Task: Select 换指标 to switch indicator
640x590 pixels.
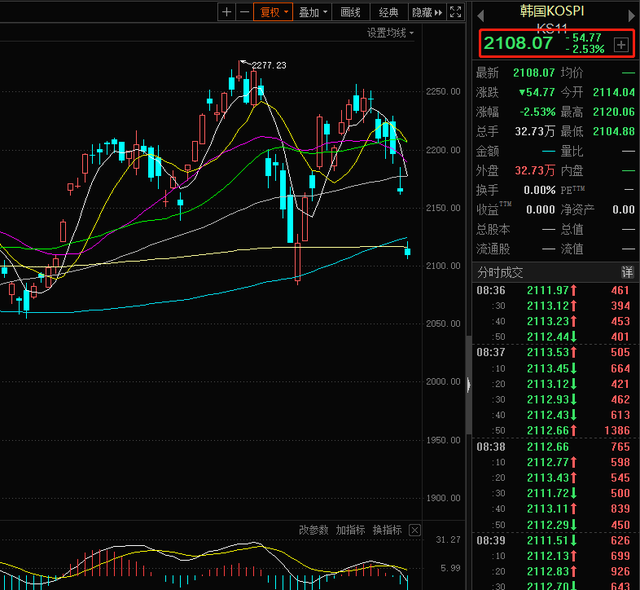Action: (387, 530)
